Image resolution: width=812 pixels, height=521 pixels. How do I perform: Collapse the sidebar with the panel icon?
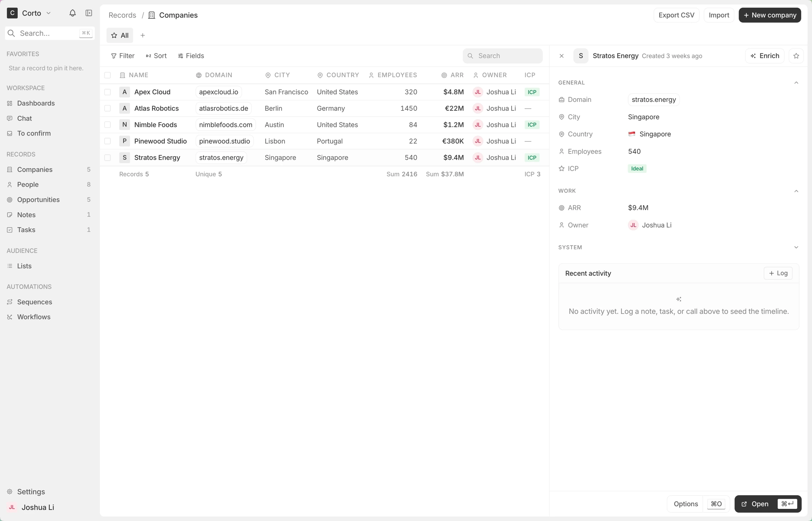(x=89, y=13)
